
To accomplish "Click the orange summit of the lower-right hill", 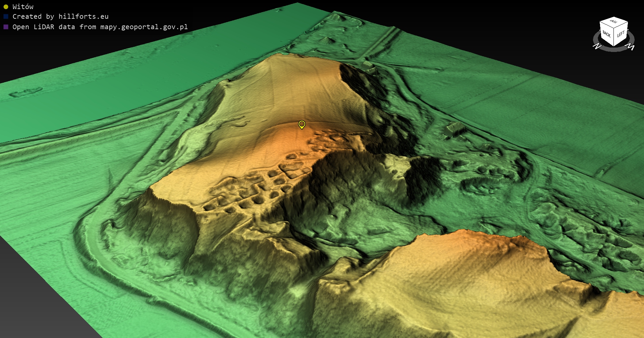I will pyautogui.click(x=470, y=241).
